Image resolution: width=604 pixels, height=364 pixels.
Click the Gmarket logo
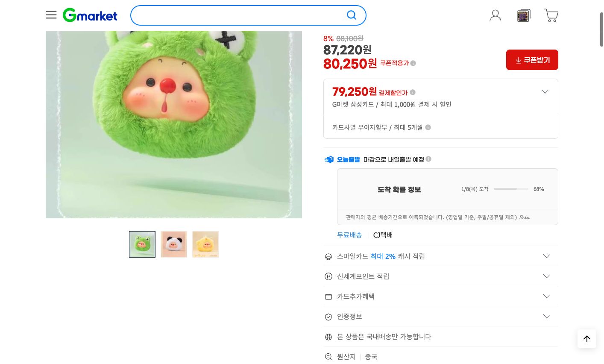[90, 15]
